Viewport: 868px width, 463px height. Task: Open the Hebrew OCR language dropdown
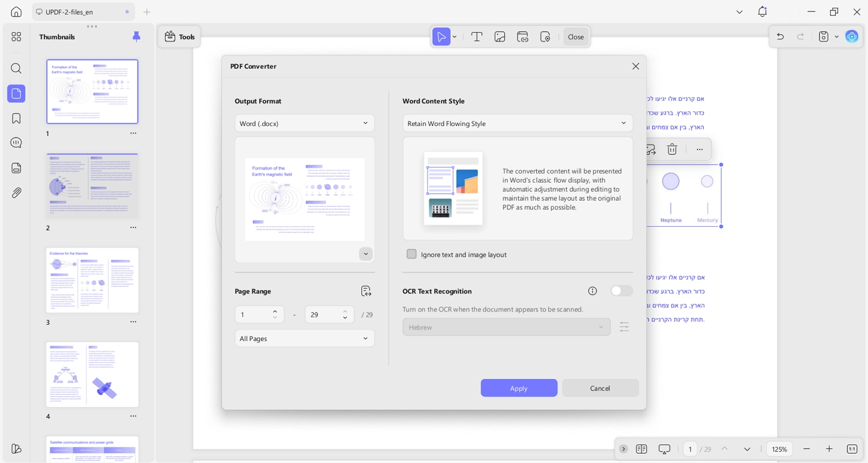pos(506,327)
